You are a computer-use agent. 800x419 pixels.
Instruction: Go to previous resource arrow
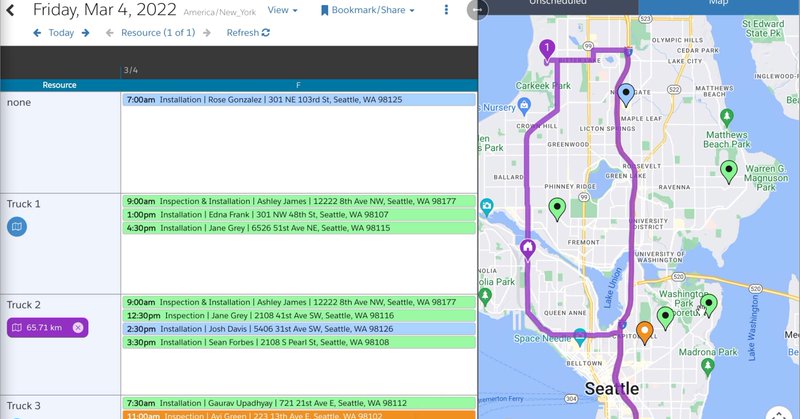click(x=109, y=33)
